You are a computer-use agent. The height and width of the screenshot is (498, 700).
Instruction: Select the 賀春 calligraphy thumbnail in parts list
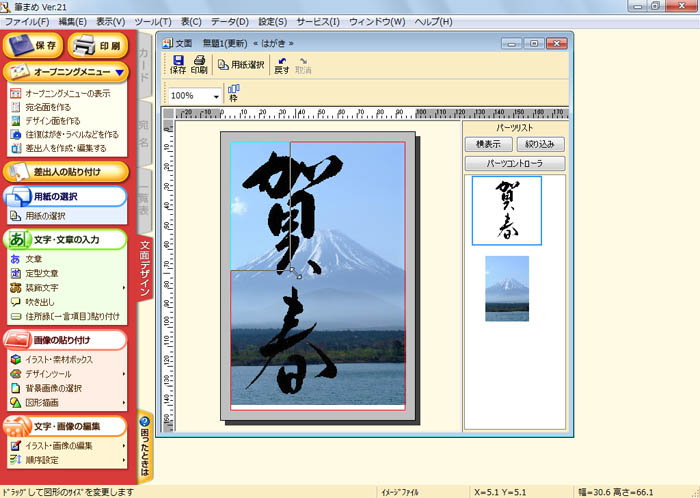tap(506, 211)
